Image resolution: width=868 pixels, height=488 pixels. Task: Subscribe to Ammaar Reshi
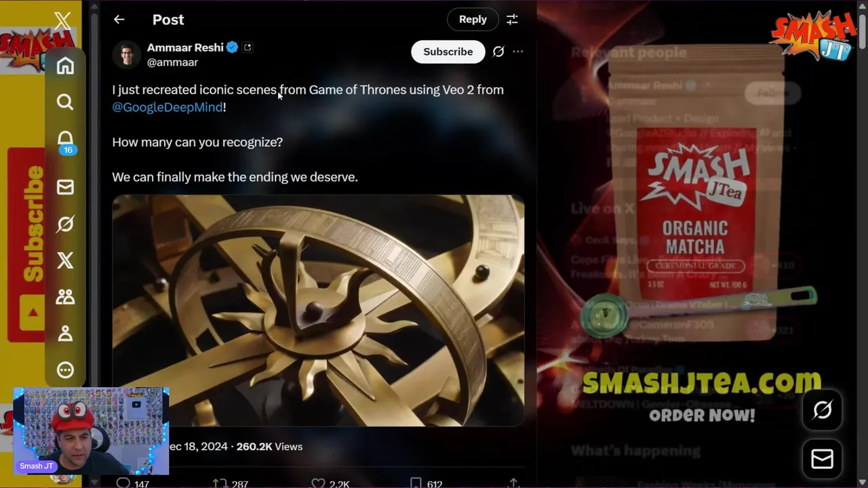pyautogui.click(x=448, y=52)
